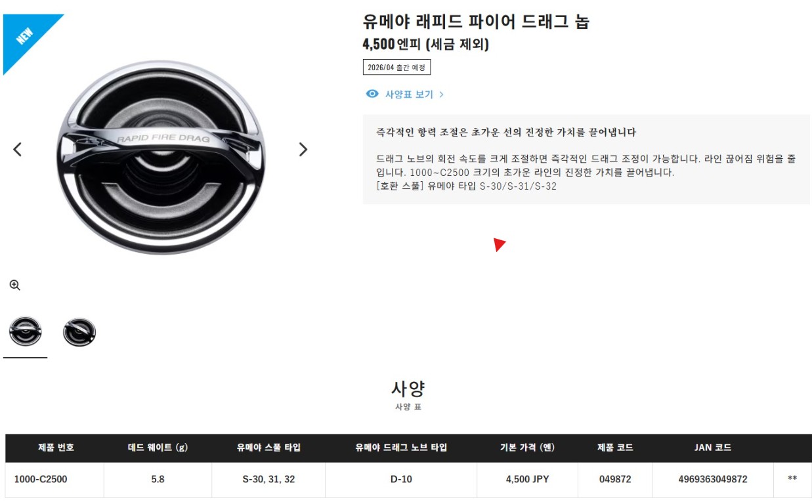The height and width of the screenshot is (504, 812).
Task: Select the first drag knob thumbnail
Action: click(26, 332)
